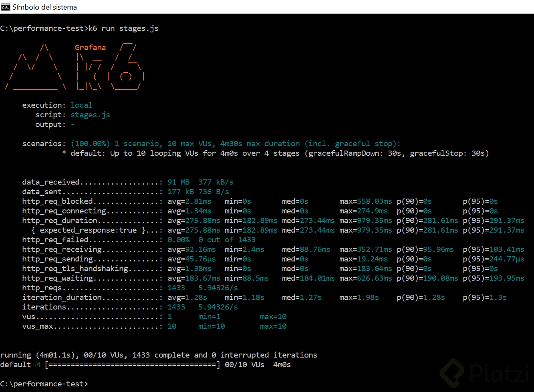Select the "max=1.98s" value
534x392 pixels.
coord(359,298)
